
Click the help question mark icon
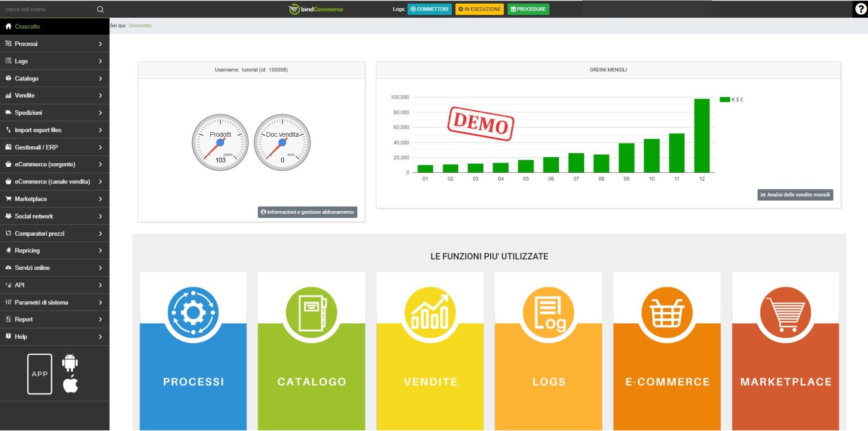click(x=860, y=9)
